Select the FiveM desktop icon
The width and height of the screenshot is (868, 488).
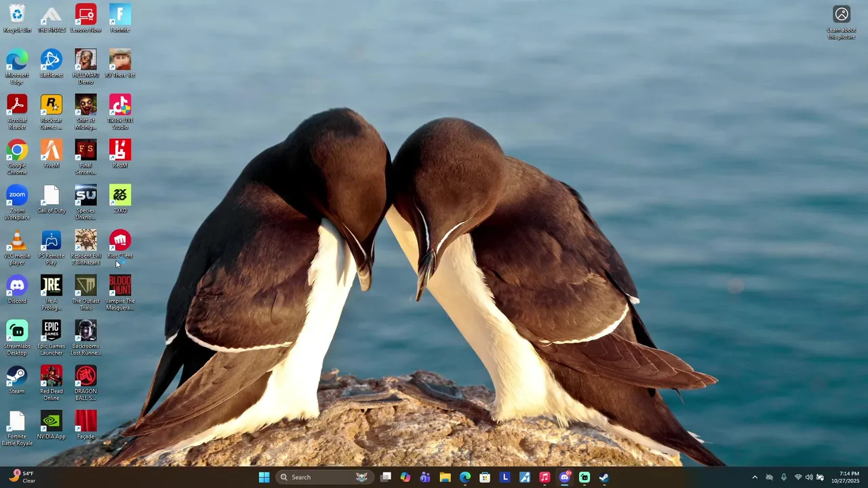[52, 154]
